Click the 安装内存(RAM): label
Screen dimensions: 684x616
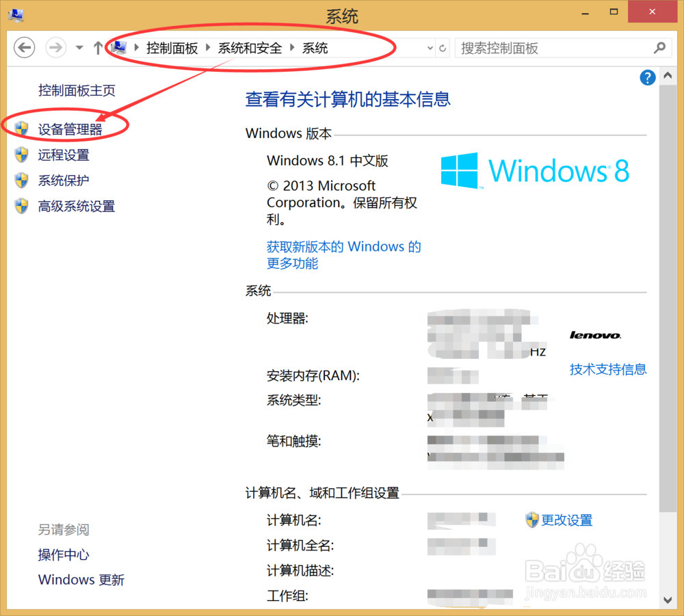313,375
